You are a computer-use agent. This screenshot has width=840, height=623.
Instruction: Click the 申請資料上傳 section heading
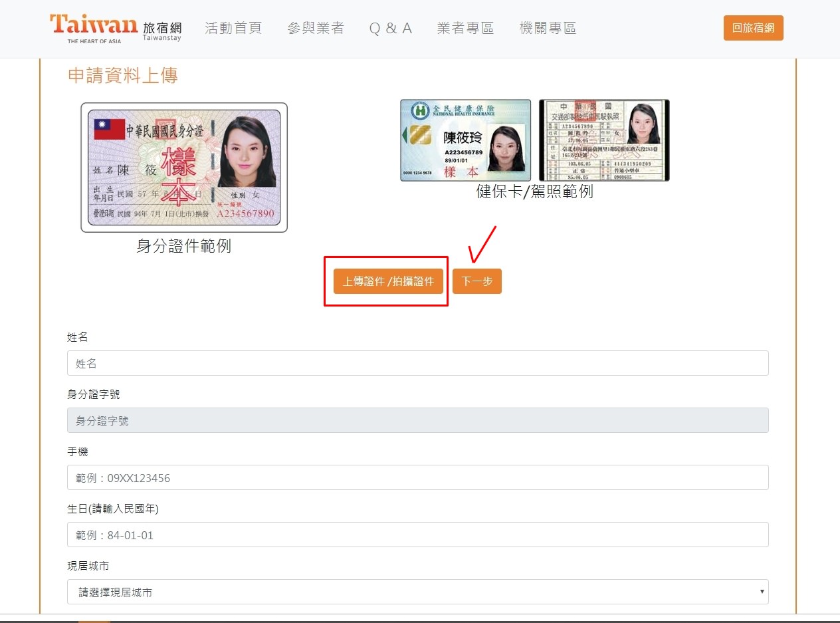[123, 76]
